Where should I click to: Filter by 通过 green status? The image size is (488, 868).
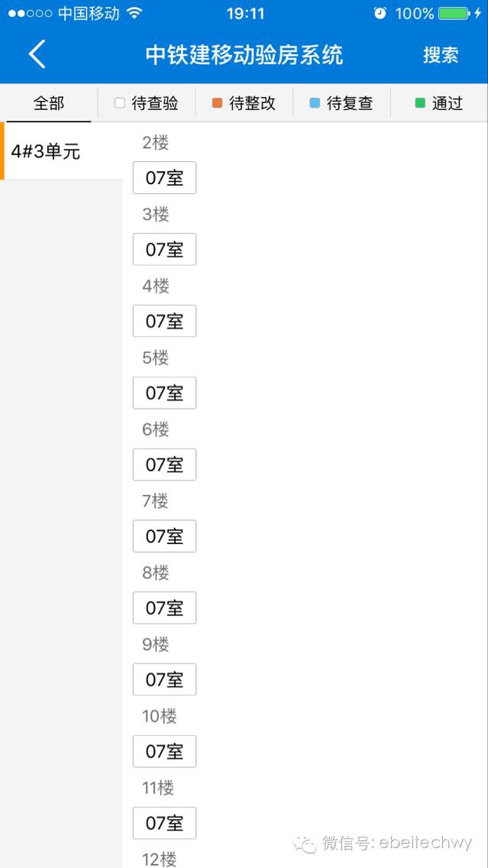point(439,103)
